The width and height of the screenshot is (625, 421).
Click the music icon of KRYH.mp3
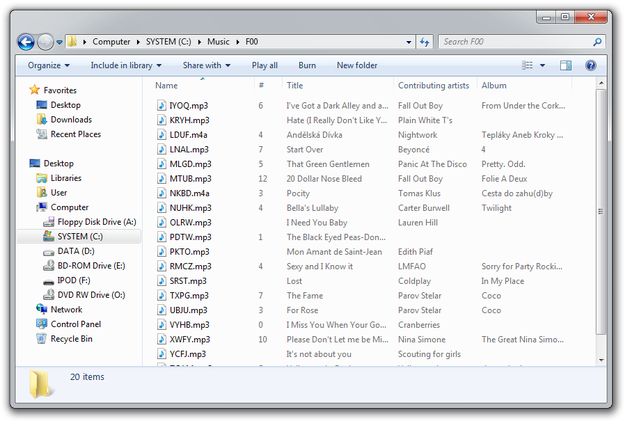tap(161, 120)
